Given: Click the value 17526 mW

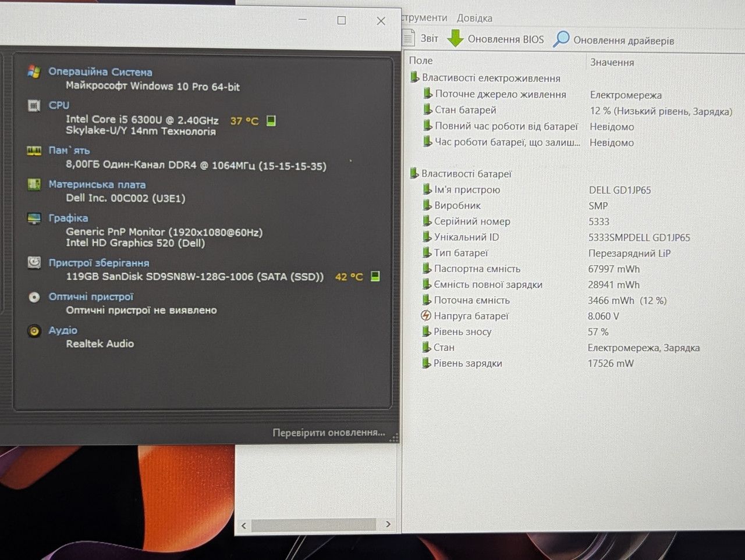Looking at the screenshot, I should (611, 363).
